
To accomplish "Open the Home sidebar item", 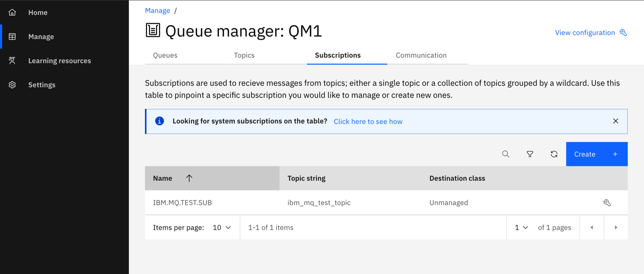I will click(x=64, y=13).
